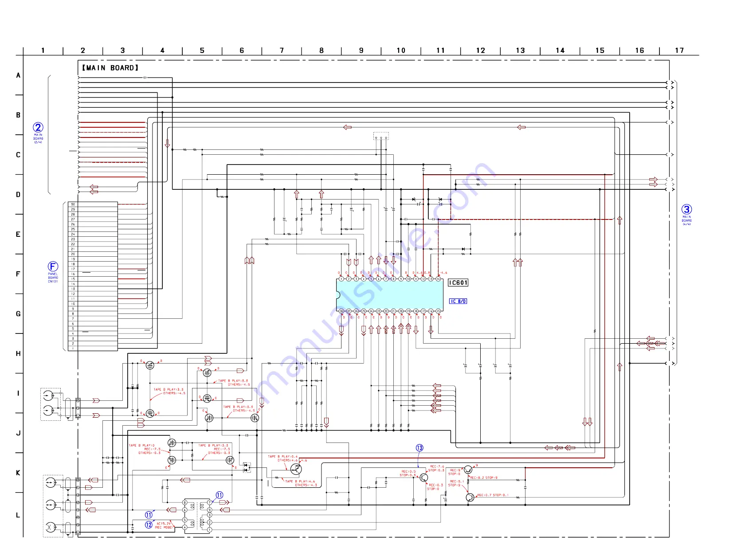Click the digital transistor symbol labeled 4.6
This screenshot has width=745, height=560.
click(x=296, y=469)
